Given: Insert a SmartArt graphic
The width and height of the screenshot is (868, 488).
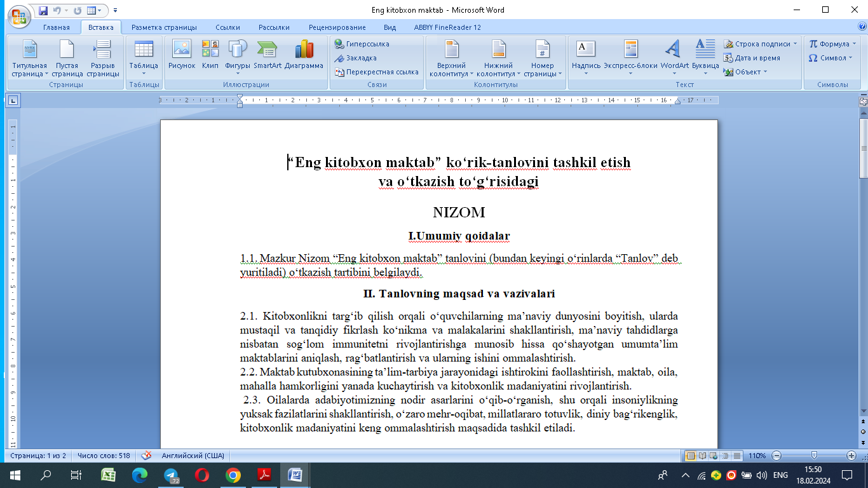Looking at the screenshot, I should [267, 55].
